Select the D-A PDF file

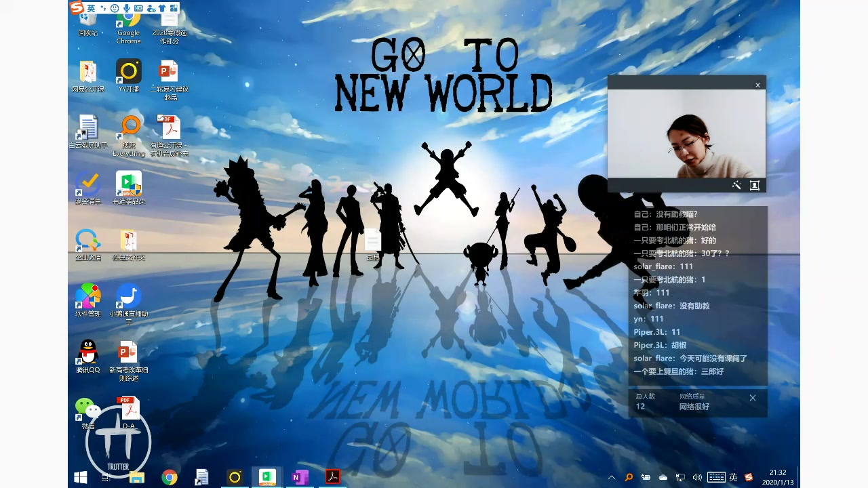[128, 413]
